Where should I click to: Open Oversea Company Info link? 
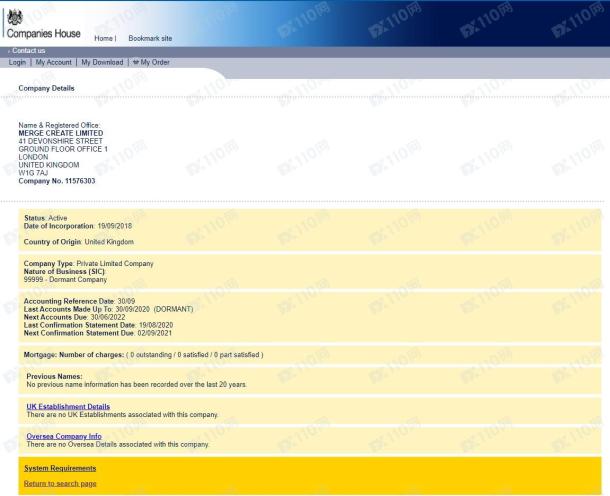click(64, 436)
